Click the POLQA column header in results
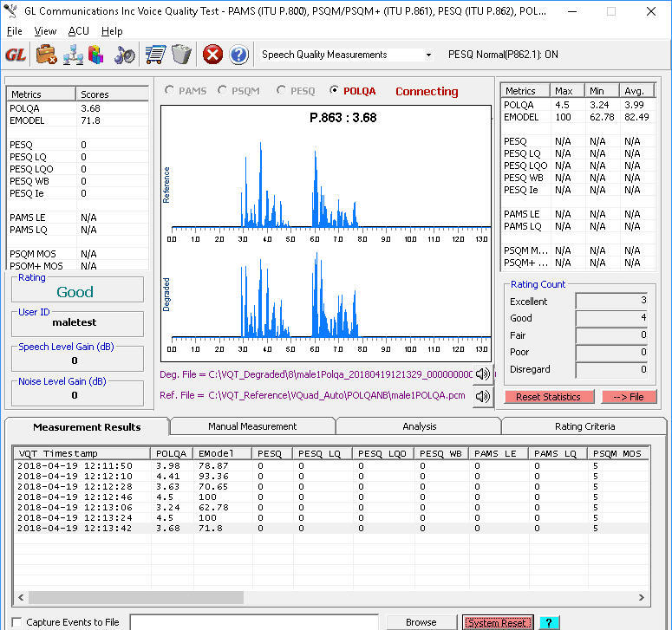 pos(172,453)
